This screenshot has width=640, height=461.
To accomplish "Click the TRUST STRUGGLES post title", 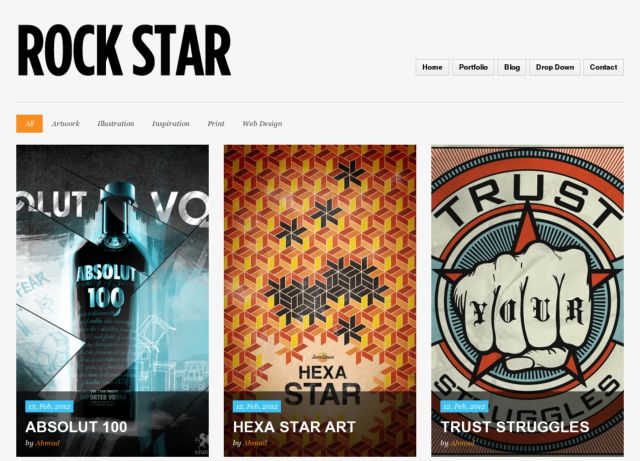I will pyautogui.click(x=515, y=427).
